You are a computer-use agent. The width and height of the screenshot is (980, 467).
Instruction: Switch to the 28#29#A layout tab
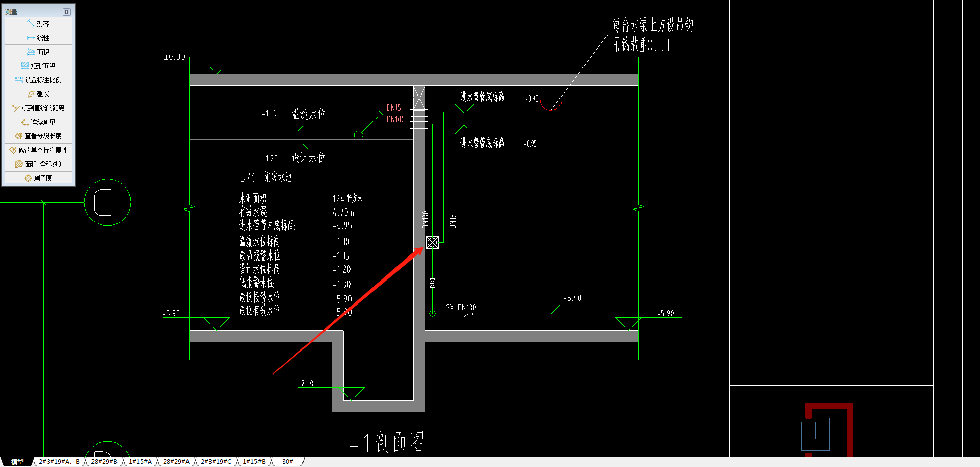pyautogui.click(x=176, y=461)
